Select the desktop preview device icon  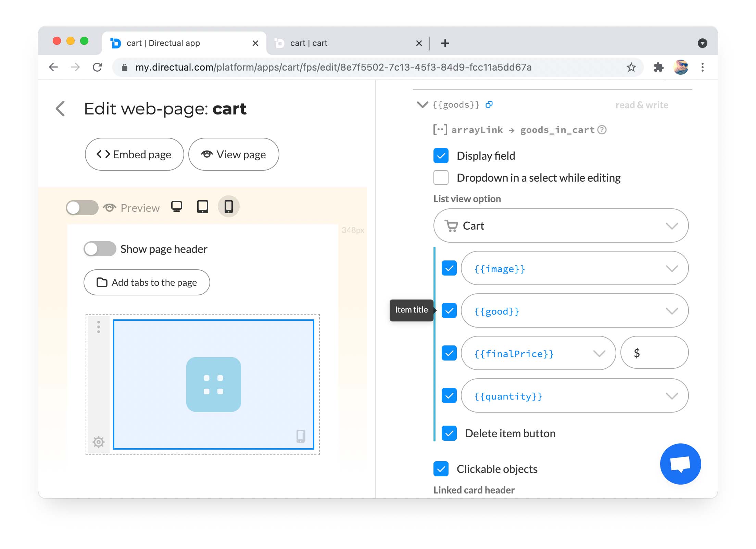(177, 207)
